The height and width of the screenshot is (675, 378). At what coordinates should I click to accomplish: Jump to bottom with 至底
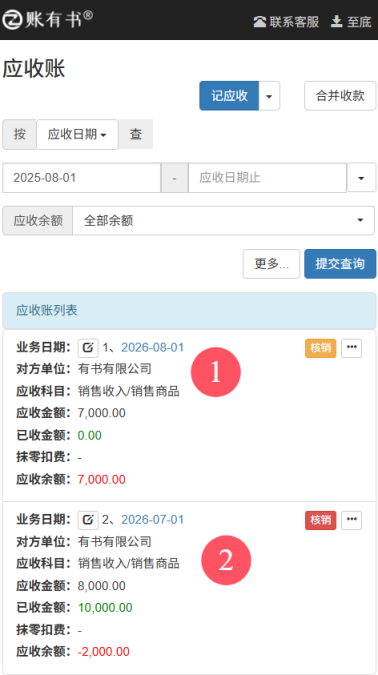[351, 22]
